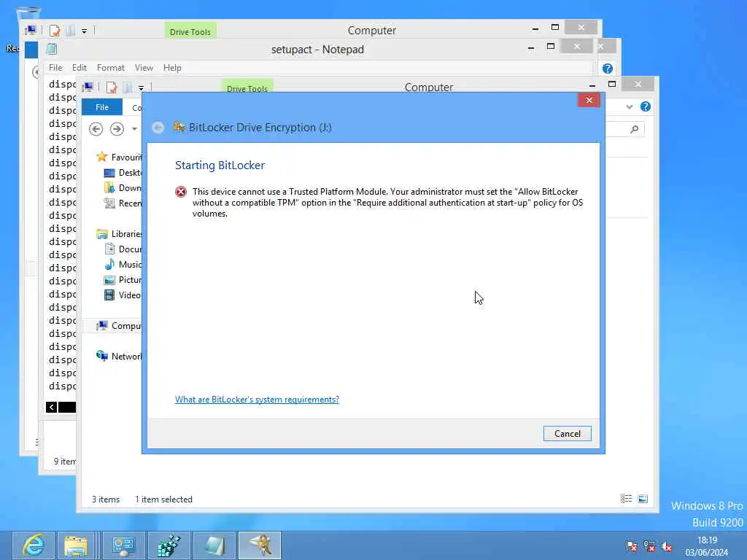
Task: Open quick access toolbar dropdown in front Computer window
Action: pos(141,88)
